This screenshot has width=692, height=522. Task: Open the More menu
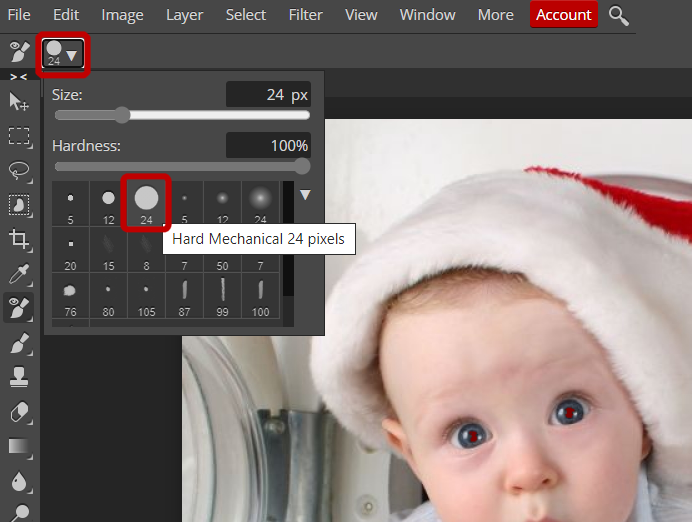tap(496, 15)
